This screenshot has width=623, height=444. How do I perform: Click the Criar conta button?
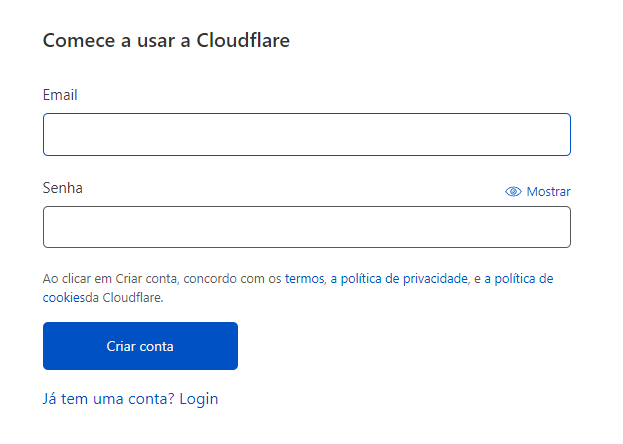[x=140, y=346]
